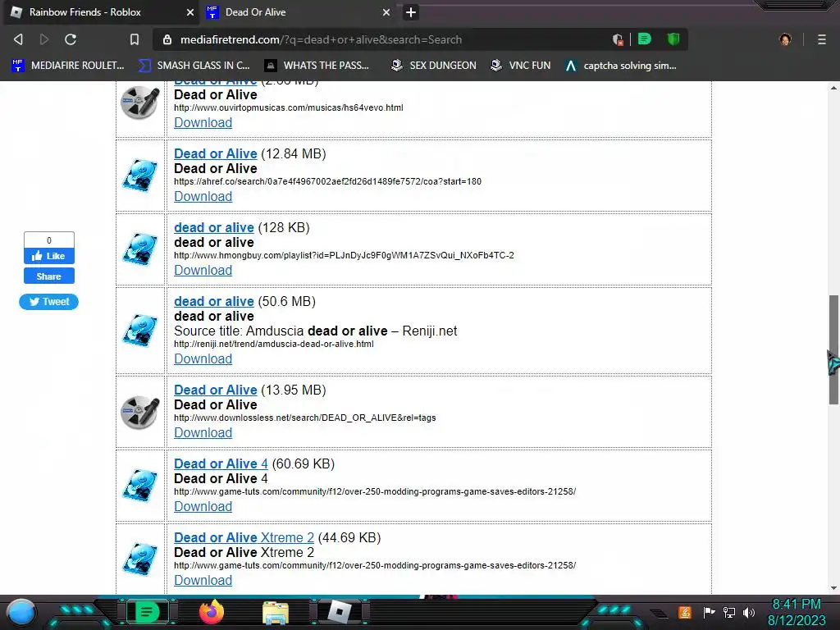Click the orange Java tray icon
Image resolution: width=840 pixels, height=630 pixels.
[x=685, y=612]
